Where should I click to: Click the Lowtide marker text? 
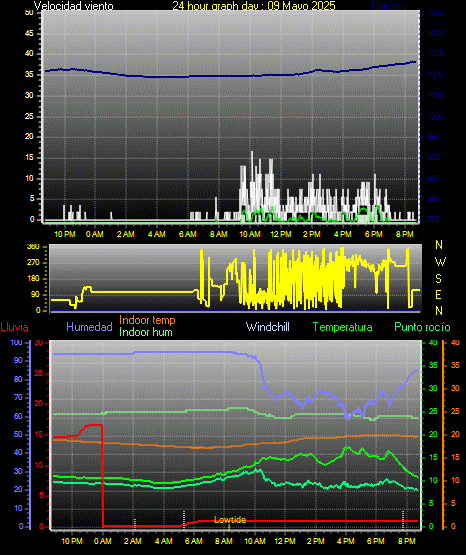230,520
